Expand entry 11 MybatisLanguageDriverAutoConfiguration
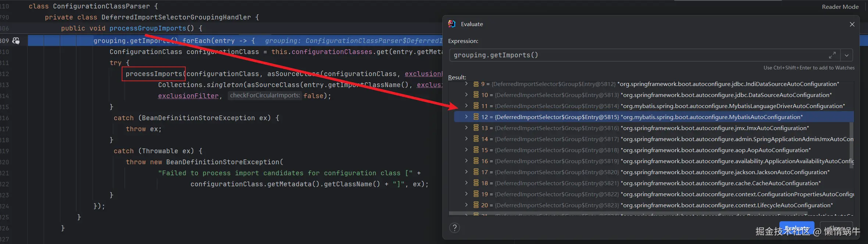This screenshot has height=244, width=868. coord(466,106)
